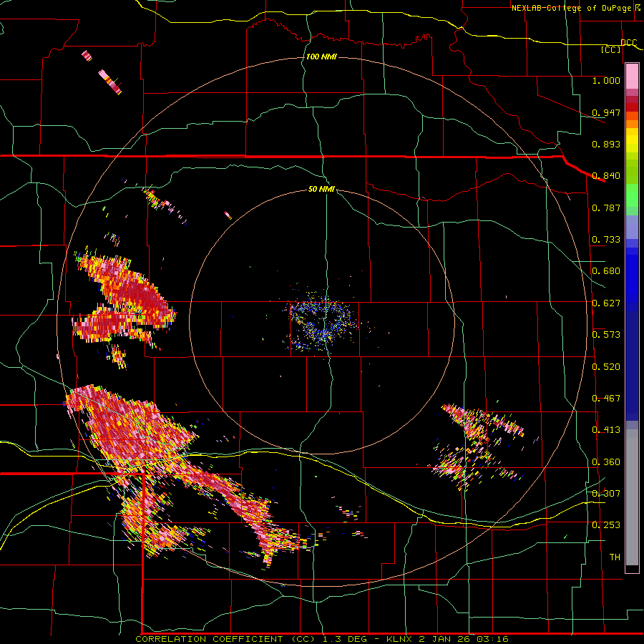The image size is (644, 644).
Task: Select the 100 NMI range ring label
Action: [321, 57]
